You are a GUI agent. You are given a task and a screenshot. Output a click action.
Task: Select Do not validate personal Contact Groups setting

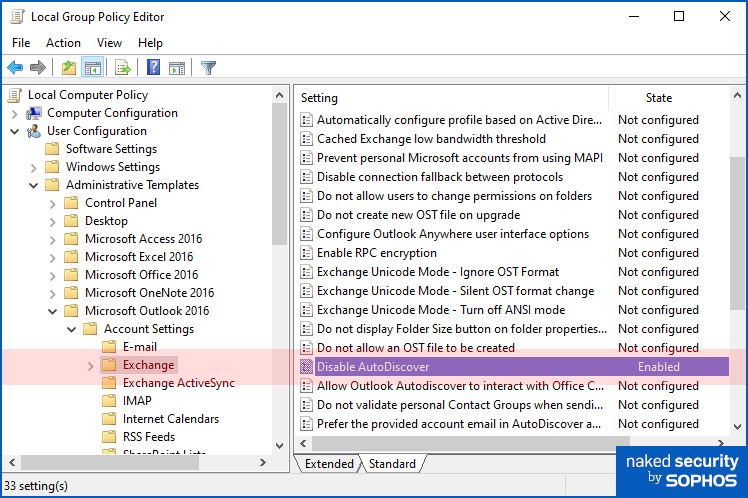pyautogui.click(x=460, y=405)
